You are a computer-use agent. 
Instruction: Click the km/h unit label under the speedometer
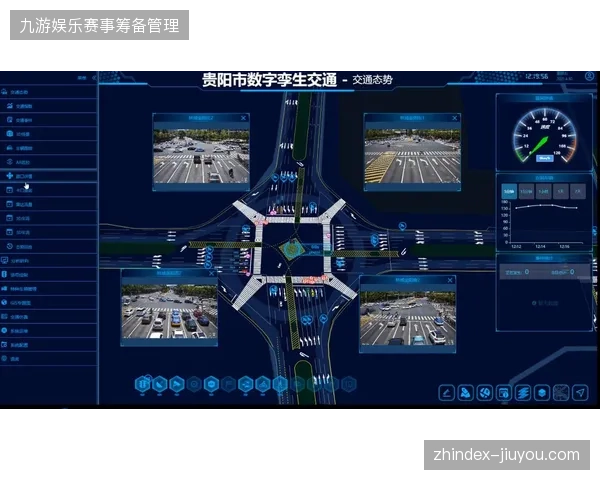click(545, 158)
